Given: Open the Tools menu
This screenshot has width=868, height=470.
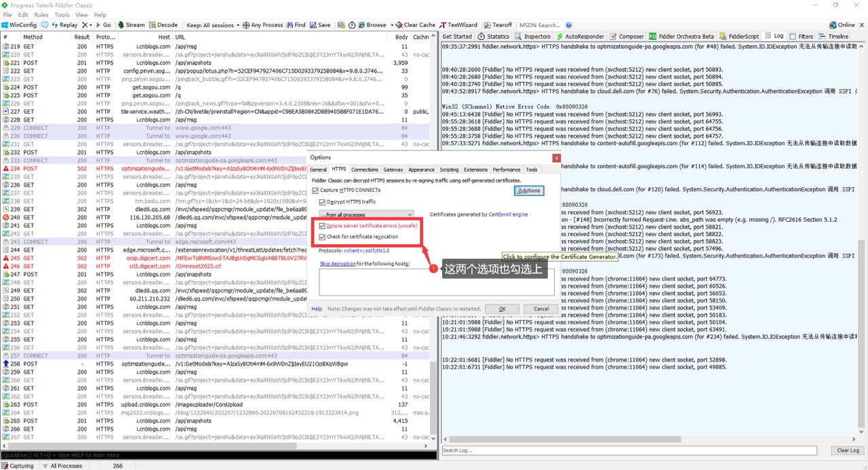Looking at the screenshot, I should pos(62,14).
